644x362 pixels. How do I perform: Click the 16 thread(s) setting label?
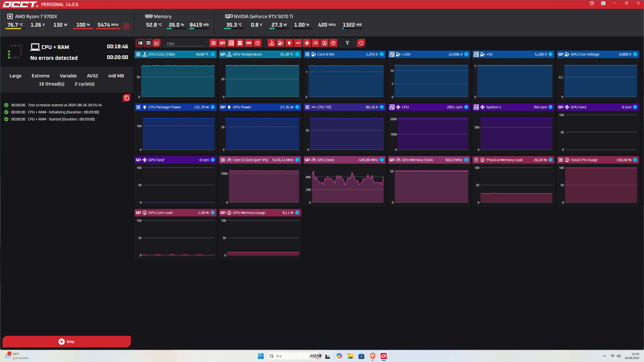[x=52, y=84]
